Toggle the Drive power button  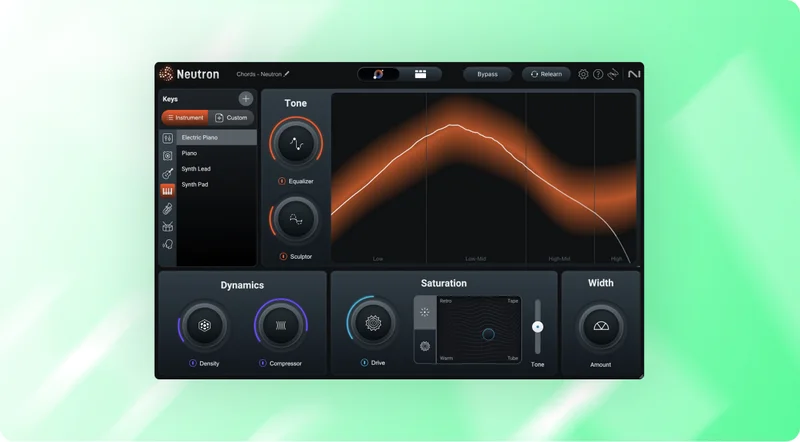coord(364,362)
